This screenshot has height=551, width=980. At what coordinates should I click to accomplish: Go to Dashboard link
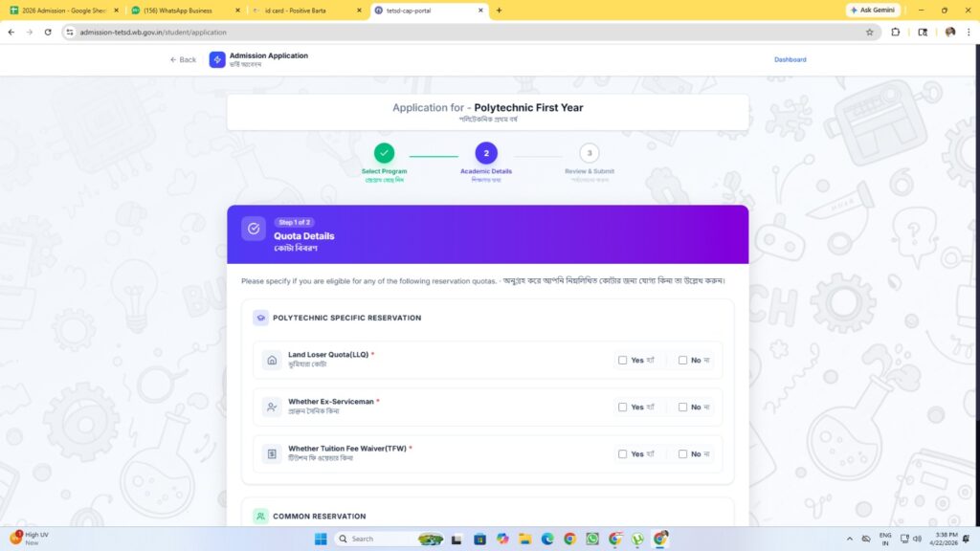(x=790, y=59)
